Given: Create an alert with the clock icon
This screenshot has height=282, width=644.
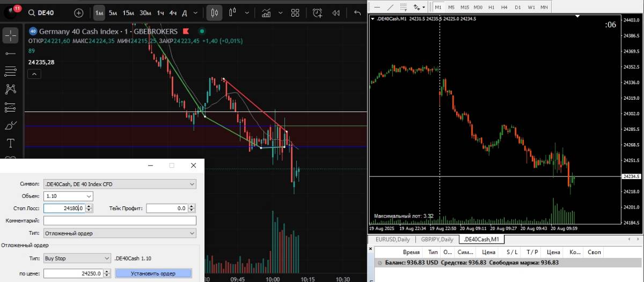Looking at the screenshot, I should pos(317,13).
